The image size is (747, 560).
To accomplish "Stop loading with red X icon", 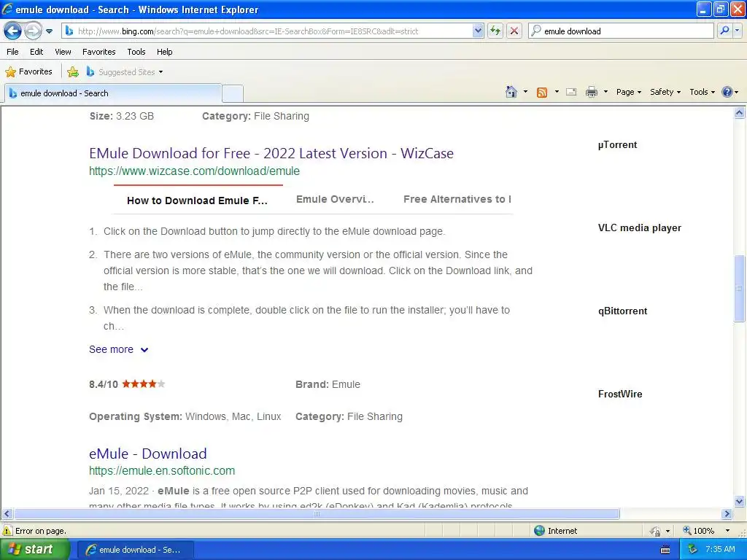I will coord(514,31).
